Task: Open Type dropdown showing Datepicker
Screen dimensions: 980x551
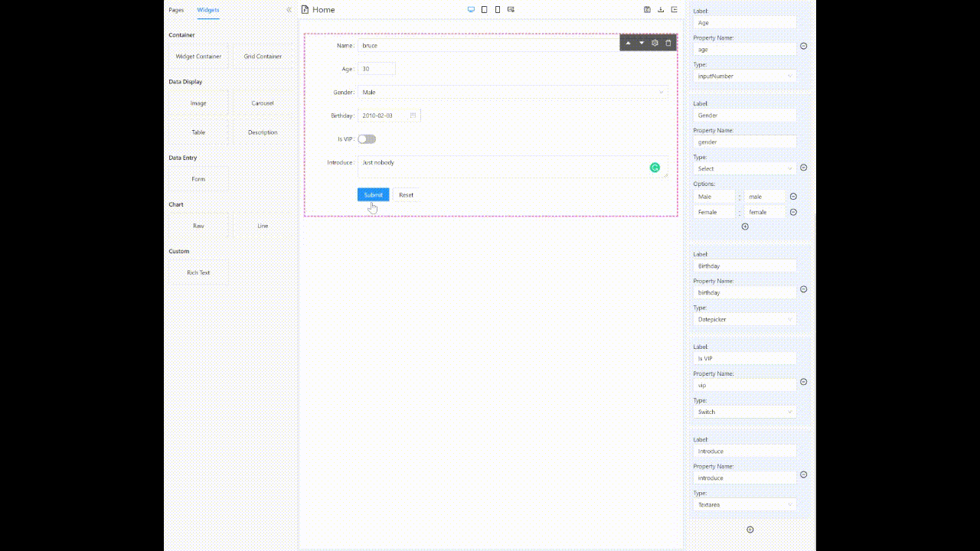Action: (x=745, y=319)
